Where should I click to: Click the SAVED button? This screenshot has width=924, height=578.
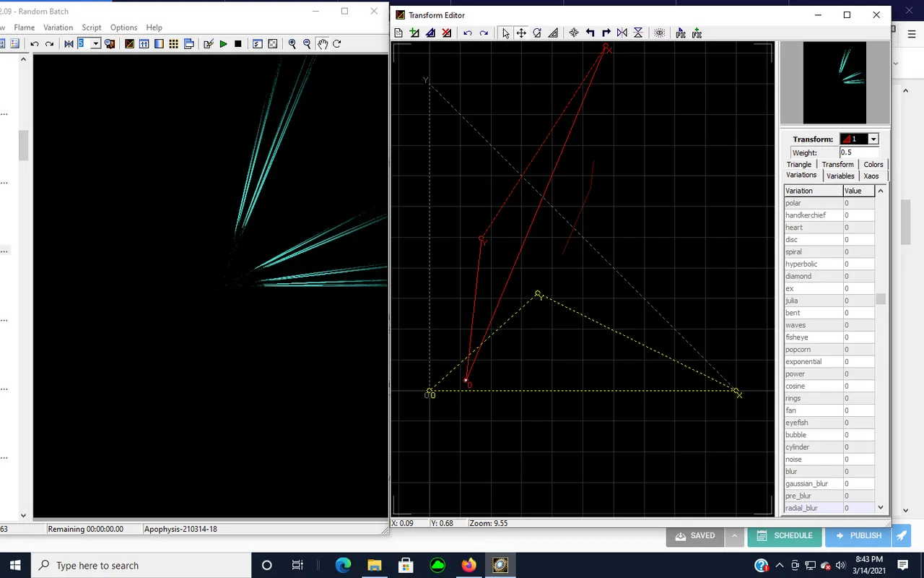coord(696,536)
